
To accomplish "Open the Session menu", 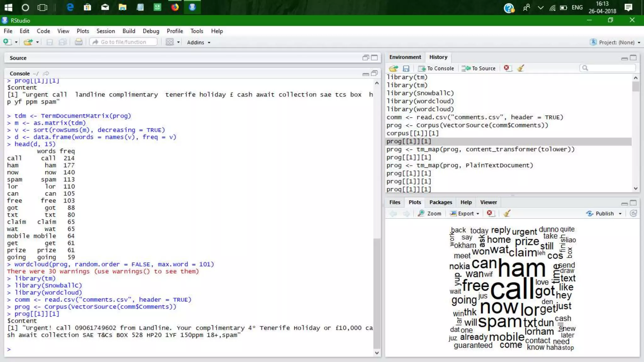I will click(x=105, y=31).
